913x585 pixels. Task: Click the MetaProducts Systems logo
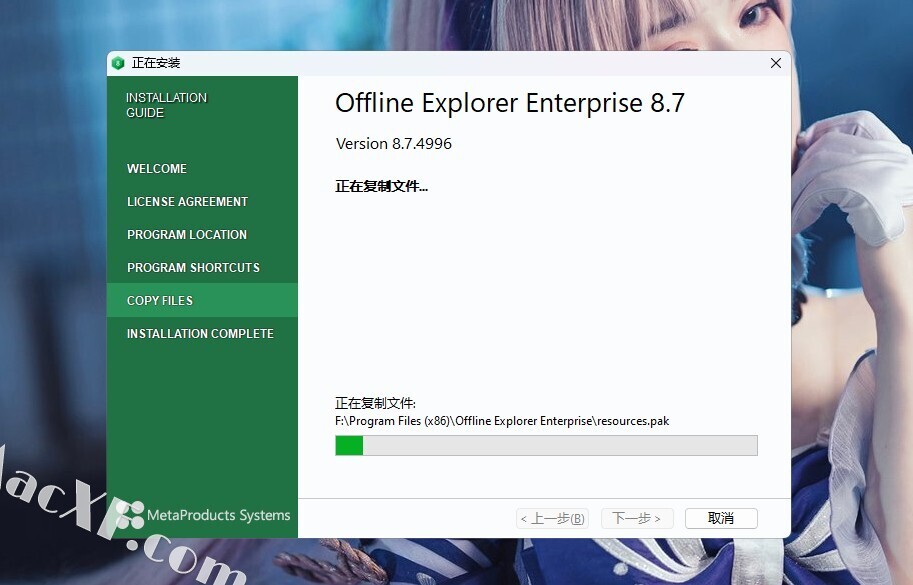click(x=203, y=515)
